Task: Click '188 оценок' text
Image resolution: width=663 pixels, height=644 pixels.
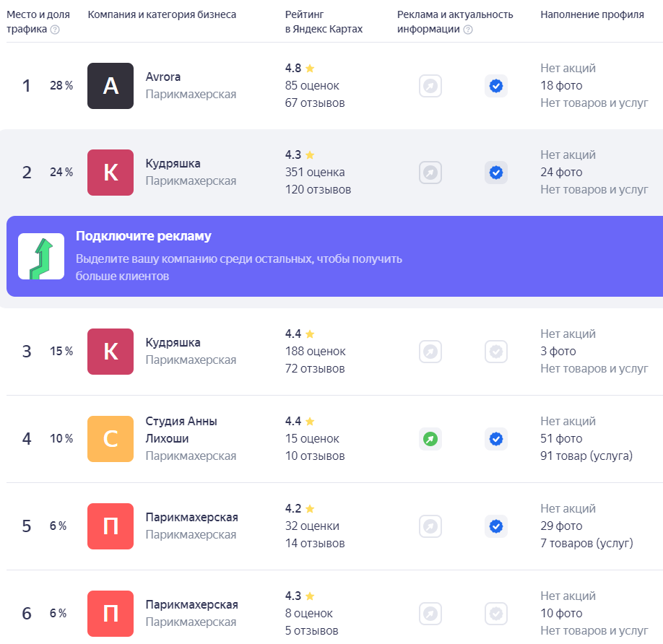Action: [x=316, y=352]
